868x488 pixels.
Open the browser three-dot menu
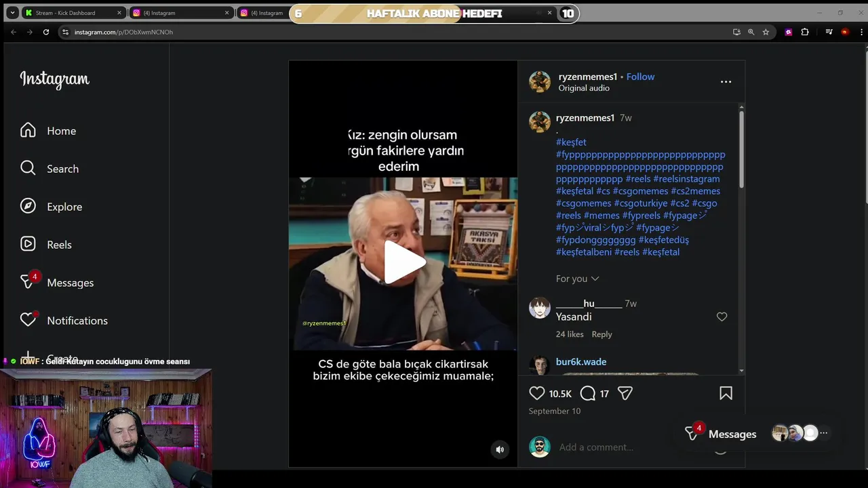(x=860, y=32)
